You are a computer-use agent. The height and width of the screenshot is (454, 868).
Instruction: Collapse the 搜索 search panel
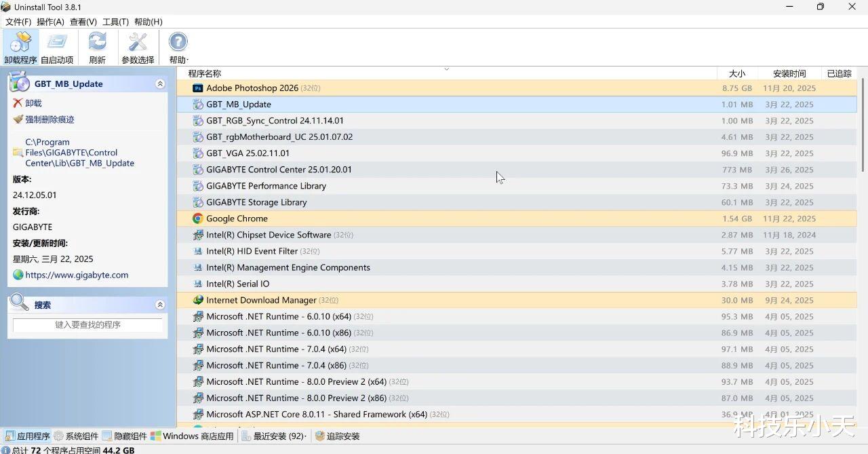click(160, 305)
